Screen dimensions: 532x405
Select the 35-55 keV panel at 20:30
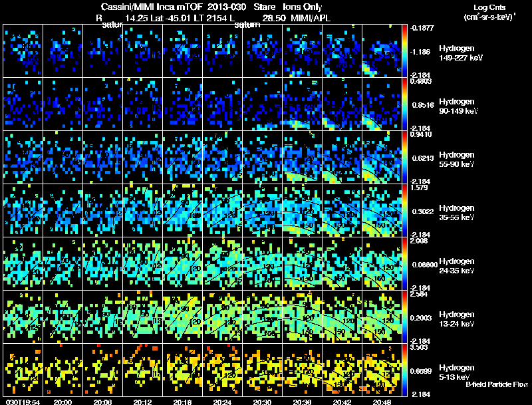pos(262,211)
